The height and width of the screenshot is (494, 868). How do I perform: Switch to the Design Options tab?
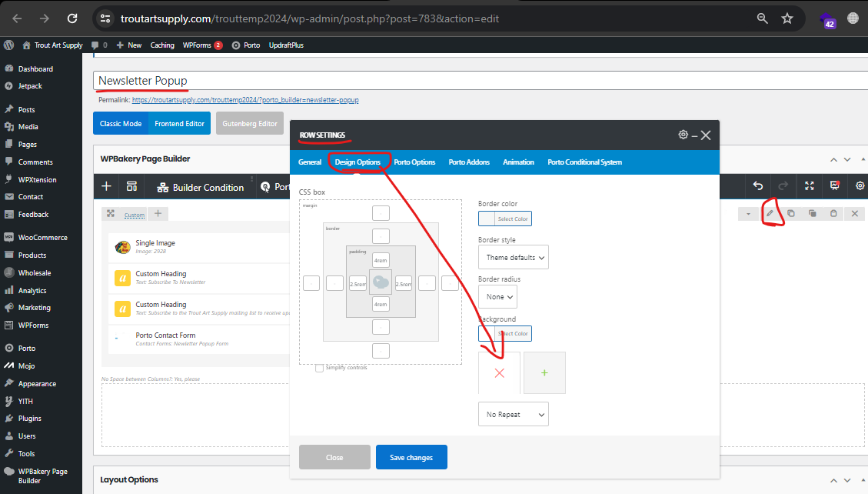pyautogui.click(x=358, y=162)
